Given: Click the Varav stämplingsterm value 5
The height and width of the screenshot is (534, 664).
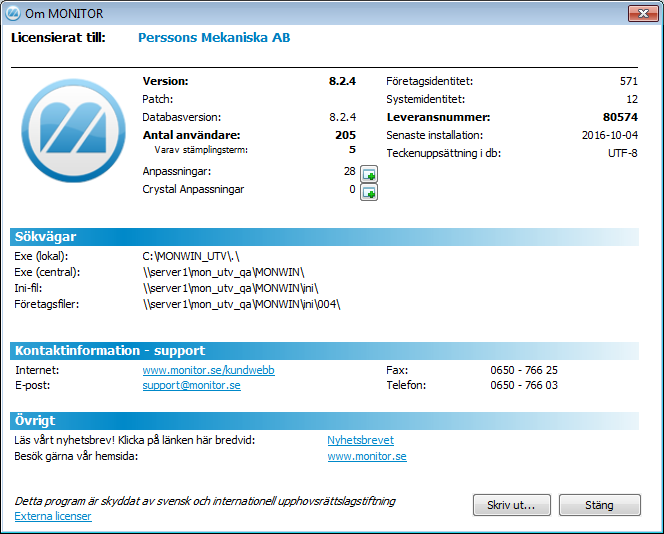Looking at the screenshot, I should coord(352,149).
